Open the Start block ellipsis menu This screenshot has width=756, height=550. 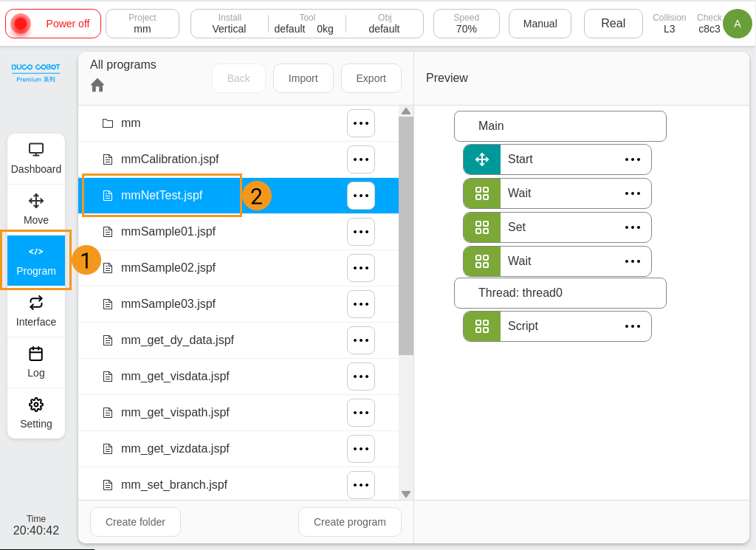click(633, 159)
